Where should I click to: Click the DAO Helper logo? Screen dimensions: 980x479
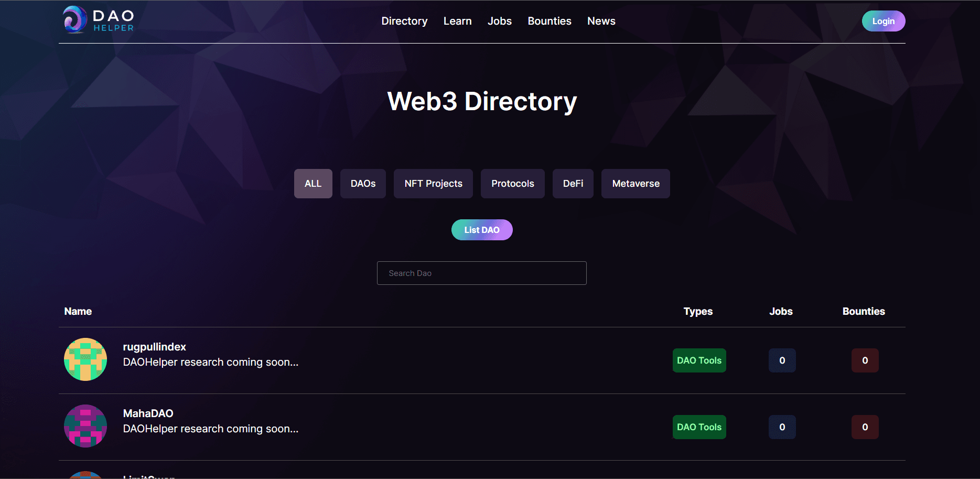tap(99, 20)
